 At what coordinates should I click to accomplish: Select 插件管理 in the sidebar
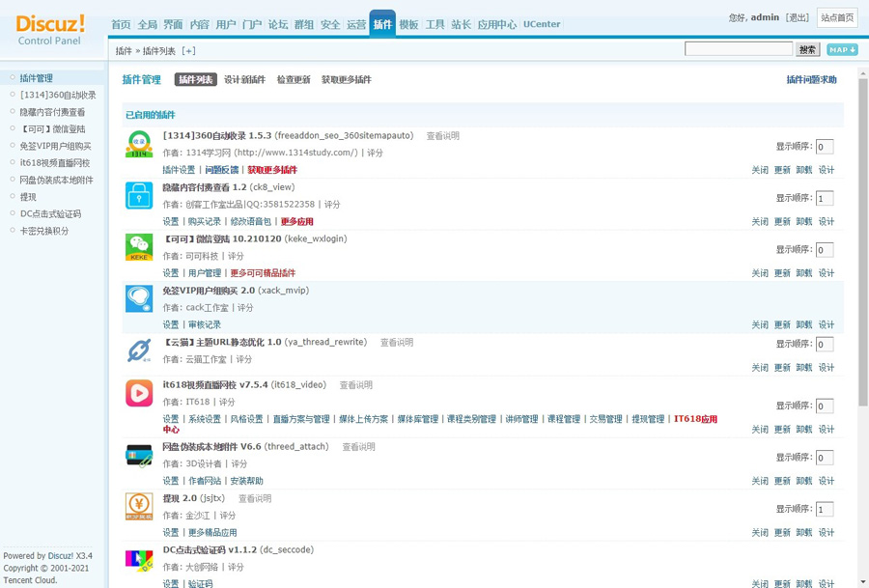click(36, 78)
